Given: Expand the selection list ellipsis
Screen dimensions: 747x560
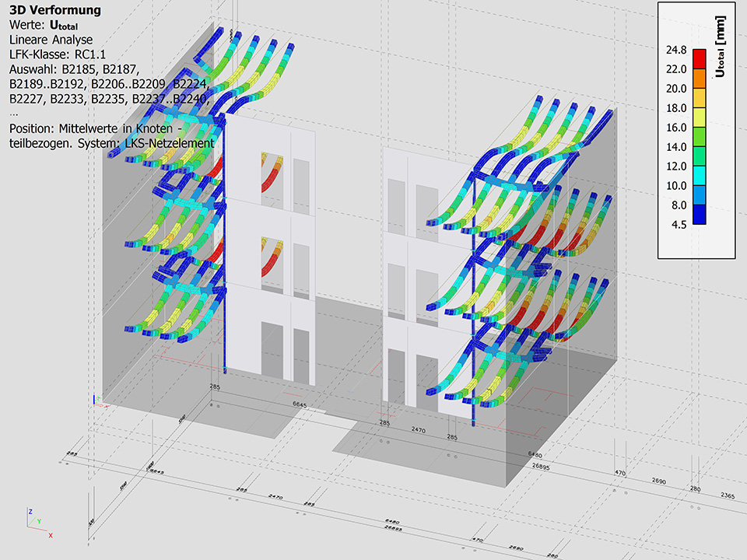Looking at the screenshot, I should click(13, 112).
